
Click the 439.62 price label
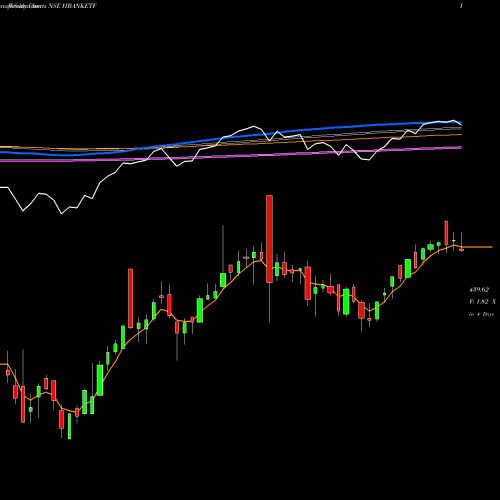pos(479,290)
